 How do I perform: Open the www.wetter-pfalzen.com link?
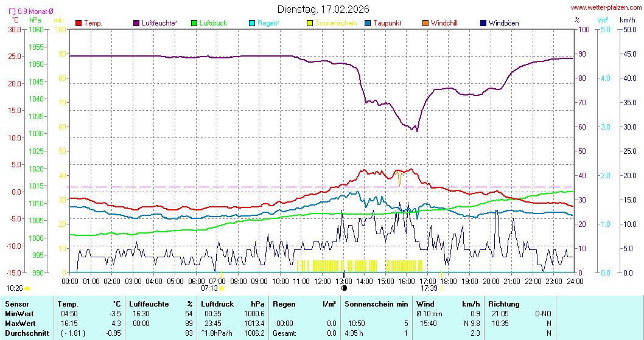tap(606, 7)
